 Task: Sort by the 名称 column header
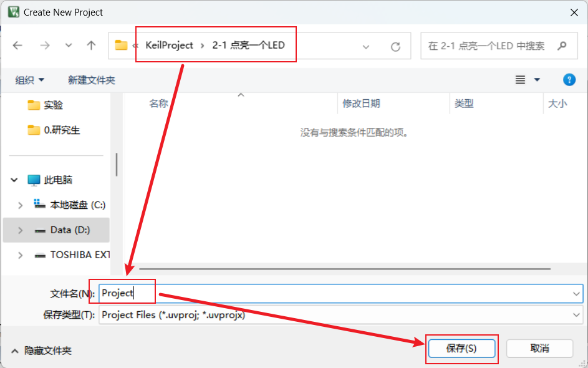[x=158, y=104]
